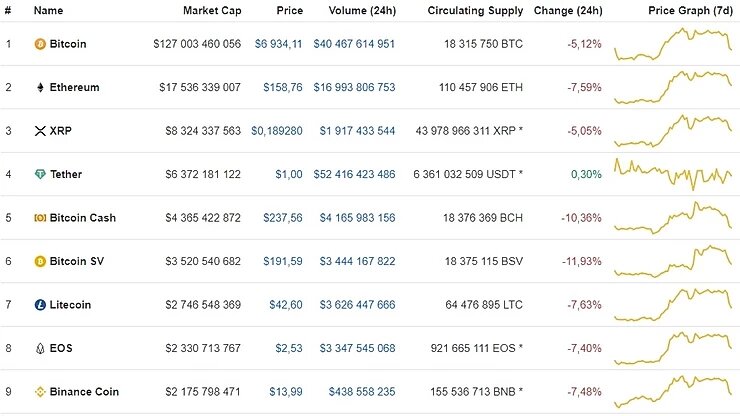Click the XRP logo icon
This screenshot has height=416, width=740.
click(x=40, y=131)
